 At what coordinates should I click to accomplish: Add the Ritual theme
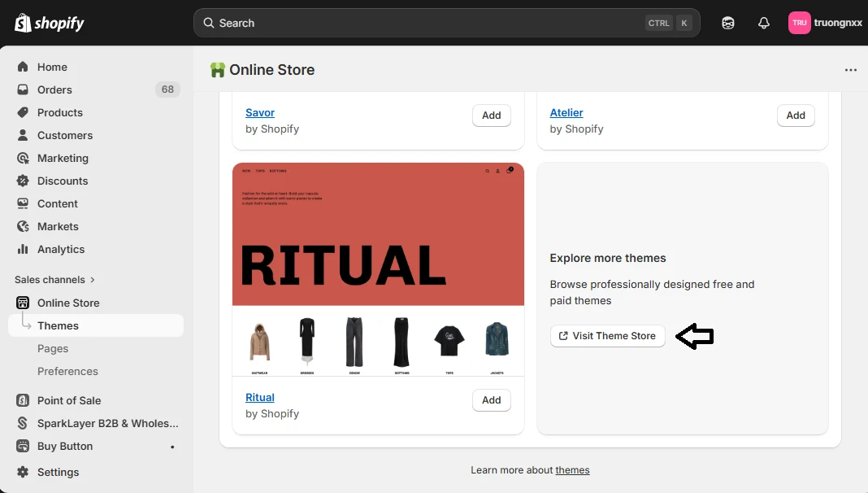[x=491, y=399]
